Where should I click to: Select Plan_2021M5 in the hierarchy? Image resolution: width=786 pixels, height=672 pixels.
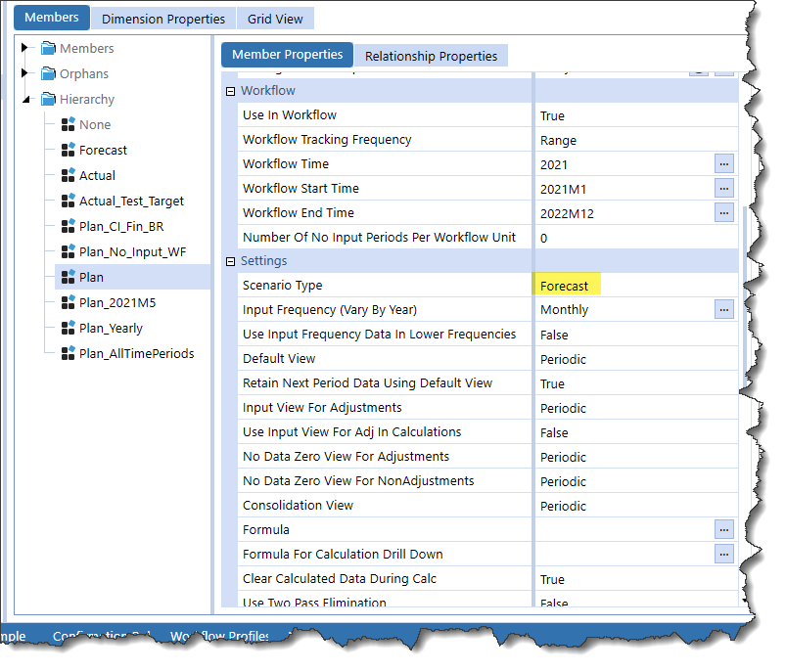[x=117, y=302]
